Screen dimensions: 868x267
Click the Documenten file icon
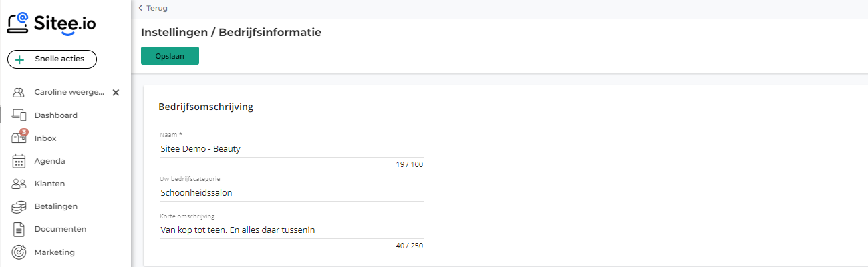[x=19, y=229]
